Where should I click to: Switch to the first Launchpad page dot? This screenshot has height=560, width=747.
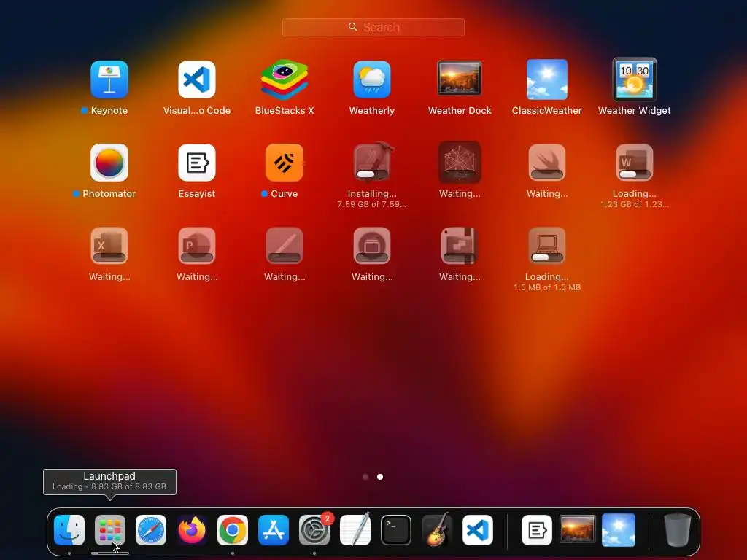click(365, 477)
